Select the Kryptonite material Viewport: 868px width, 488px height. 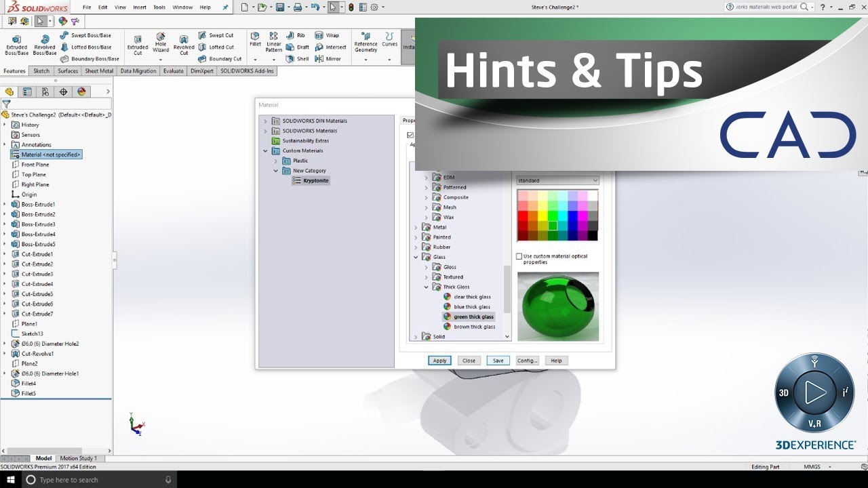311,181
